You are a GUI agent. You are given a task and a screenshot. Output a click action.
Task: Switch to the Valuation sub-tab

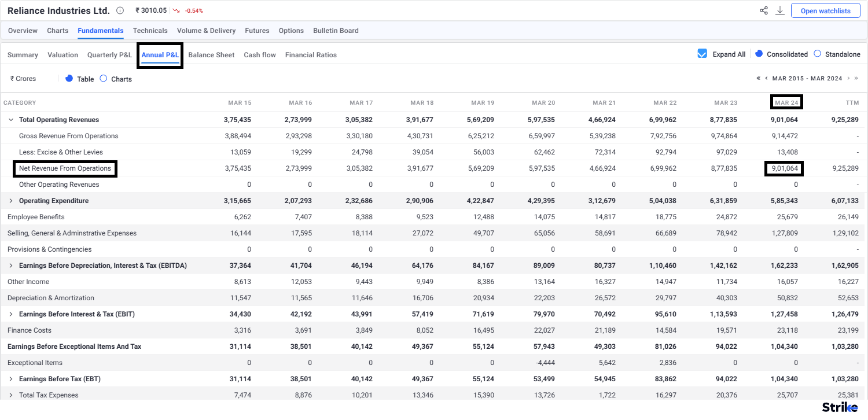click(62, 55)
